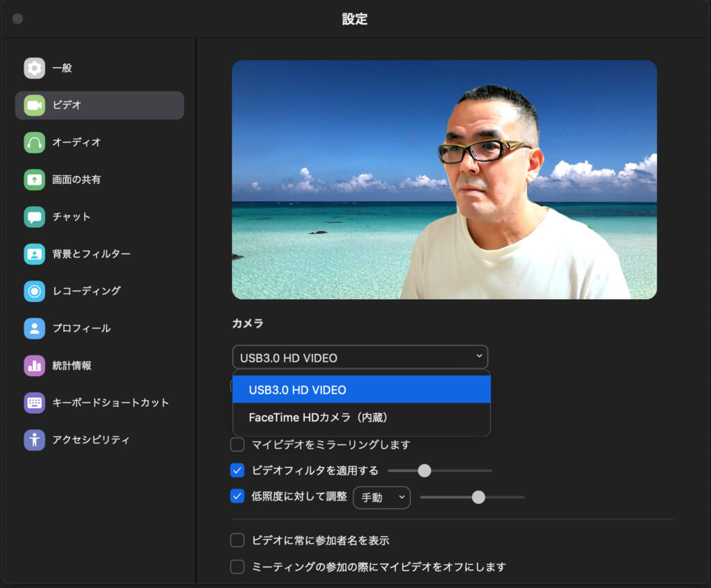Viewport: 711px width, 588px height.
Task: Open the カメラ selection dropdown box
Action: pyautogui.click(x=360, y=358)
